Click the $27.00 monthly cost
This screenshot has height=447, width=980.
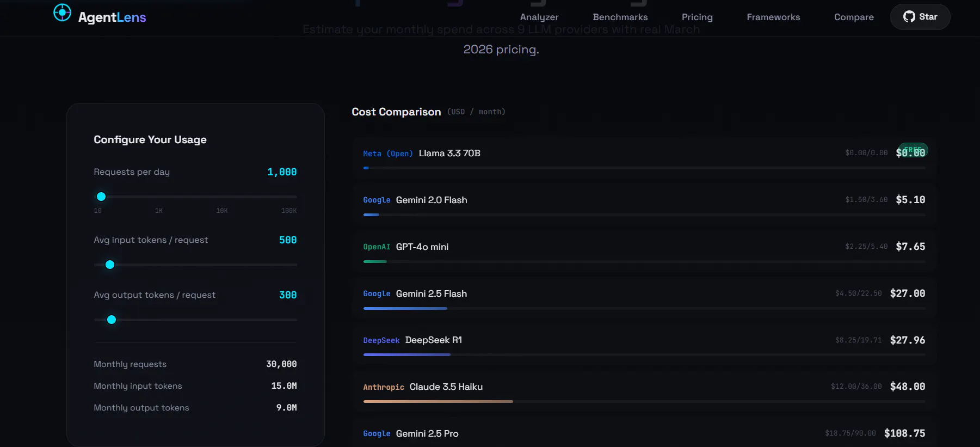[908, 293]
